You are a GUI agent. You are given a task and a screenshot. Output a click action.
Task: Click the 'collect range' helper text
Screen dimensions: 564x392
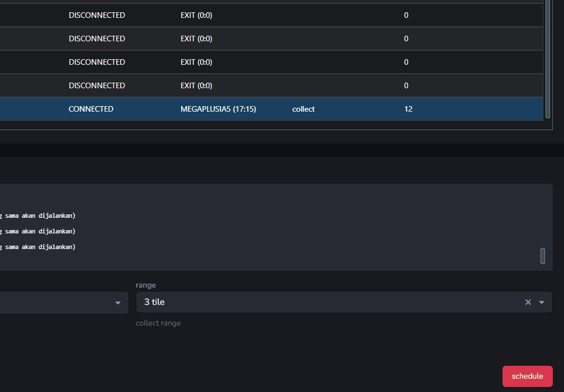point(158,323)
